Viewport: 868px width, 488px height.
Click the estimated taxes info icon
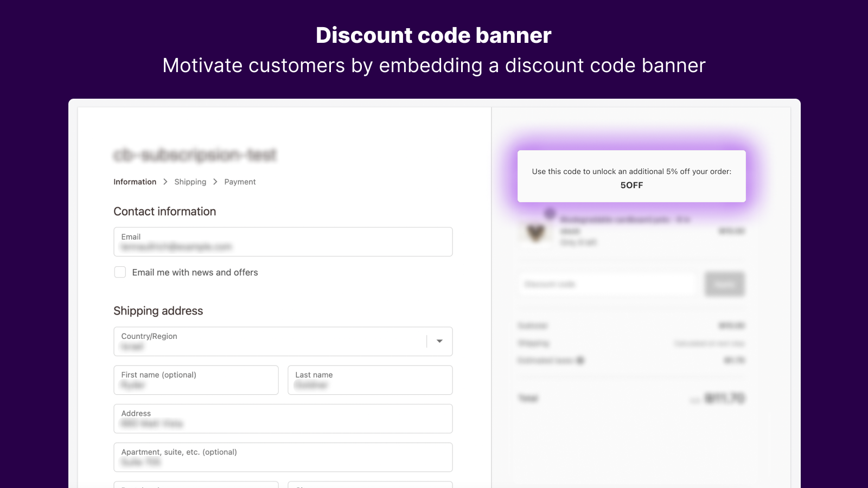pos(579,360)
